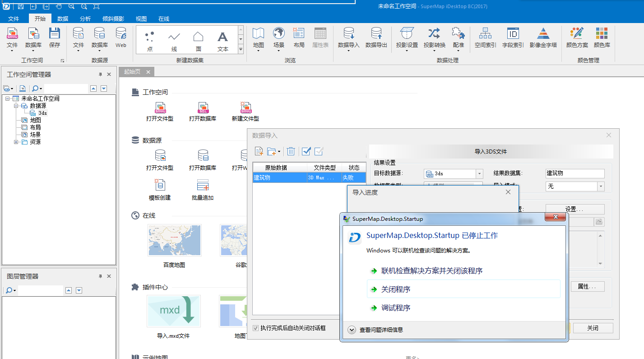
Task: Switch to the 倾斜摄影 ribbon tab
Action: 113,19
